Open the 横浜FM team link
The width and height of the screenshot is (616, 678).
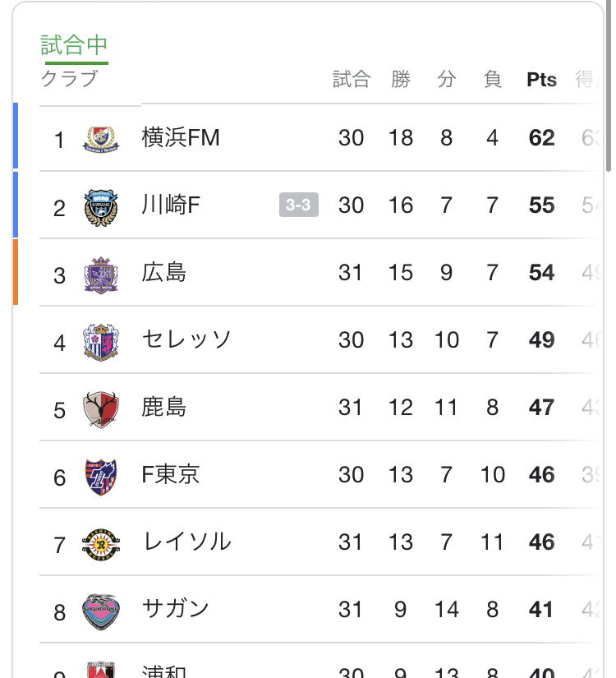point(181,137)
